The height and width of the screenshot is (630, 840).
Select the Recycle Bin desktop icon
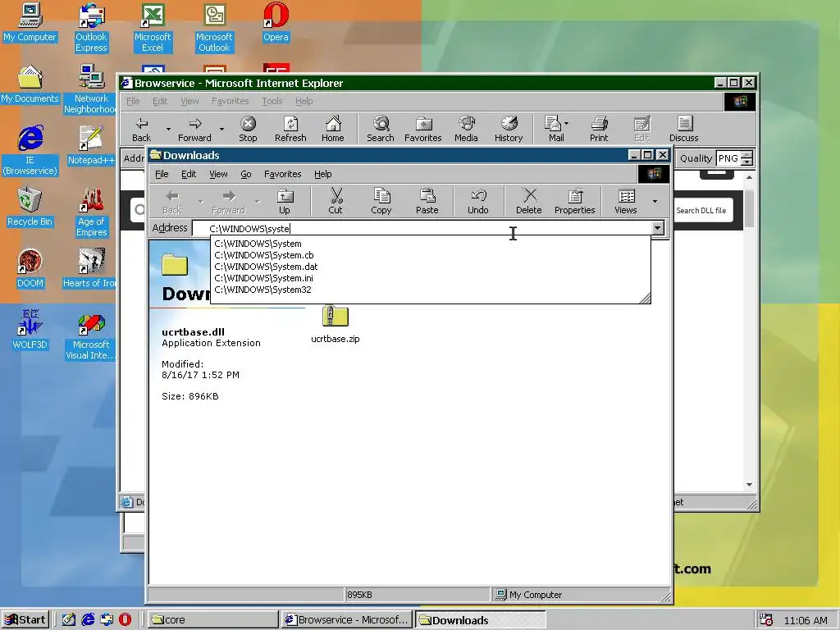coord(30,206)
